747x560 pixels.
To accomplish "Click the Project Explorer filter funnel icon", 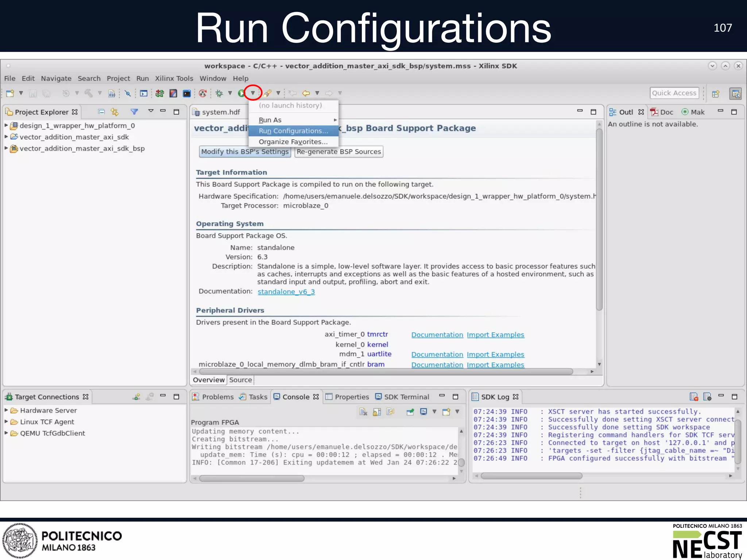I will coord(134,112).
